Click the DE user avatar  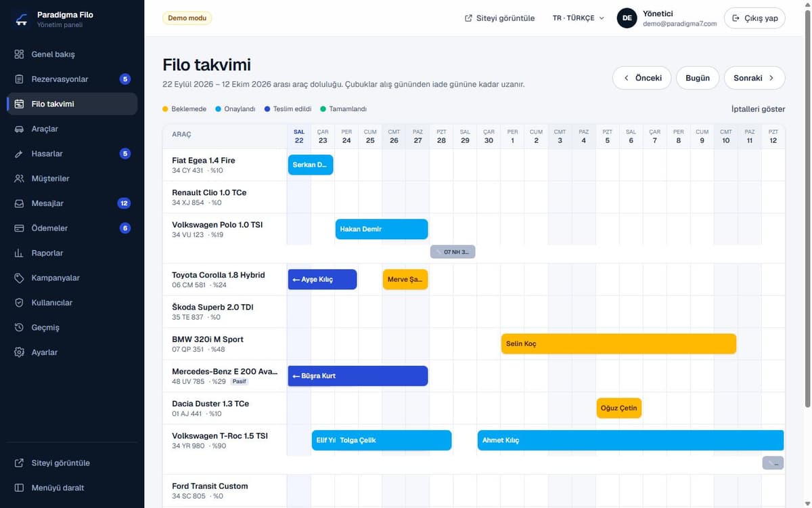(x=627, y=18)
